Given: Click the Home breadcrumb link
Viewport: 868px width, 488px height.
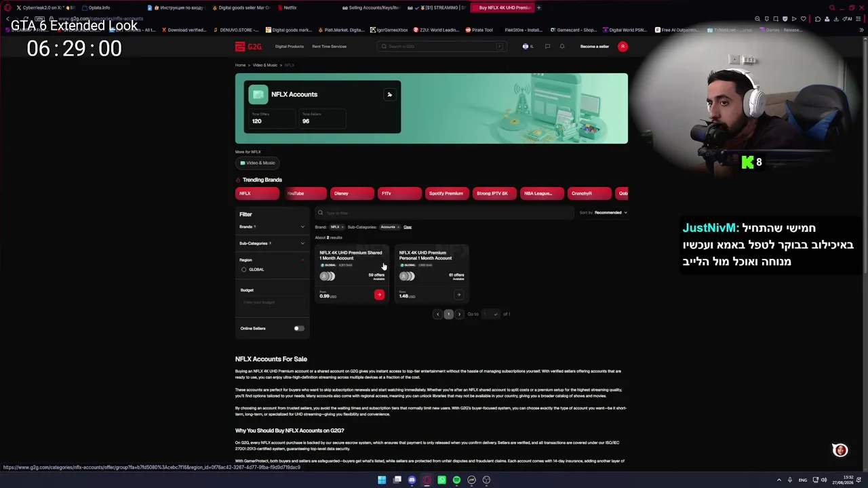Looking at the screenshot, I should click(240, 65).
